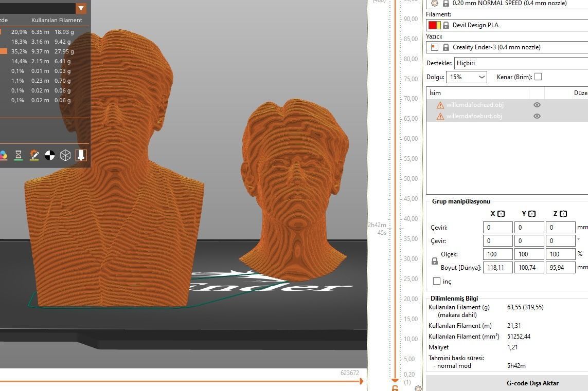Toggle the custom G-code pencil icon in legend
The height and width of the screenshot is (391, 588).
34,155
